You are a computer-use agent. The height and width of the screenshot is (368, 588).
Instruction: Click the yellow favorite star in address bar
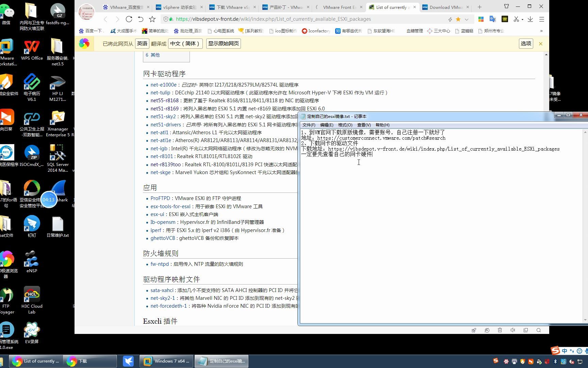pyautogui.click(x=458, y=19)
